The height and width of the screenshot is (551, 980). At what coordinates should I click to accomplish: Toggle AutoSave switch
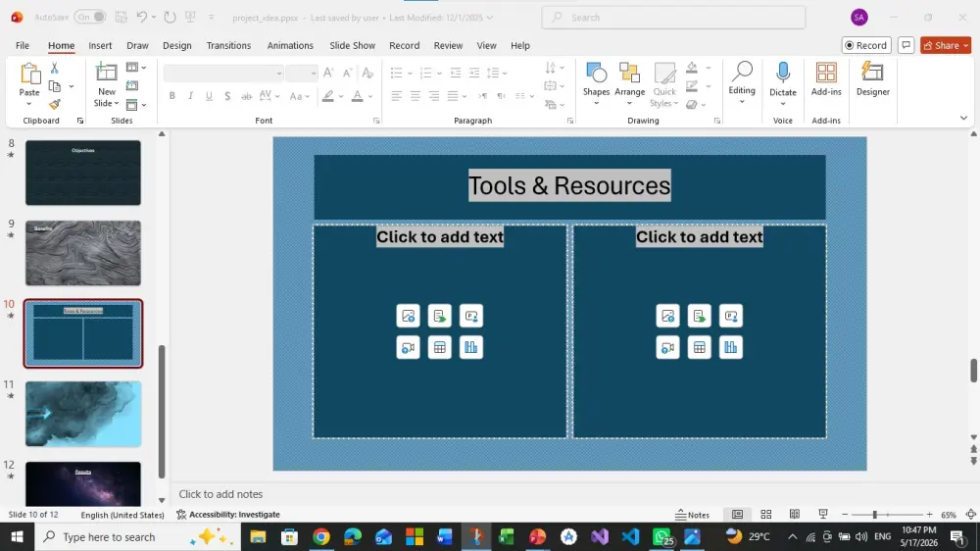click(90, 17)
